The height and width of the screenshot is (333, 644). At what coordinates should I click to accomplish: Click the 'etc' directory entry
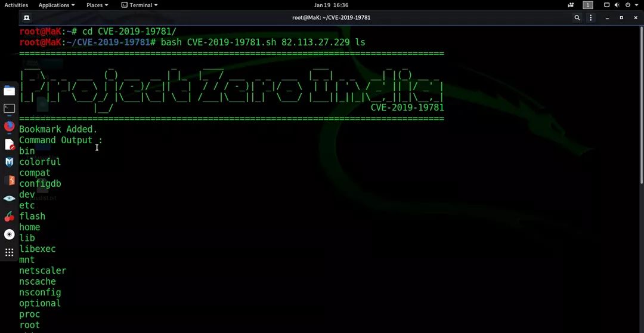click(x=27, y=205)
